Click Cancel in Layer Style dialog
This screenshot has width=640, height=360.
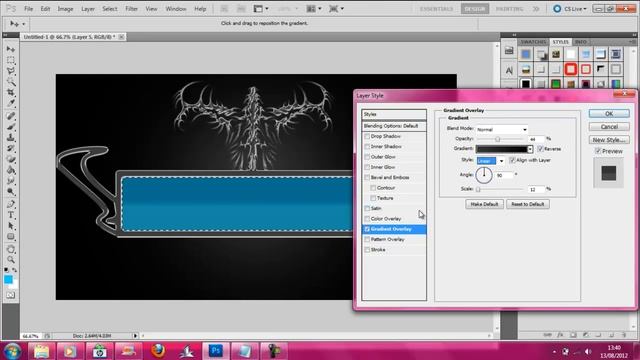(x=609, y=127)
